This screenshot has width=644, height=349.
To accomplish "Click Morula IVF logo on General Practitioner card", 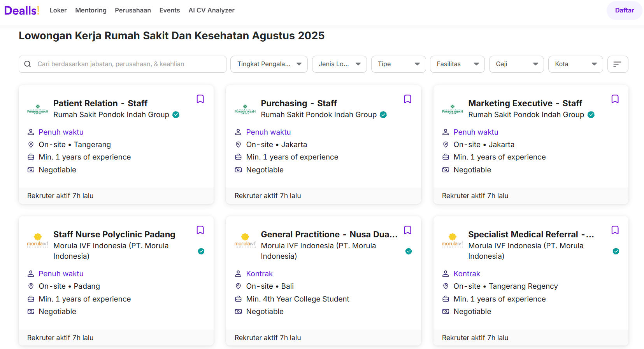I will pyautogui.click(x=245, y=240).
